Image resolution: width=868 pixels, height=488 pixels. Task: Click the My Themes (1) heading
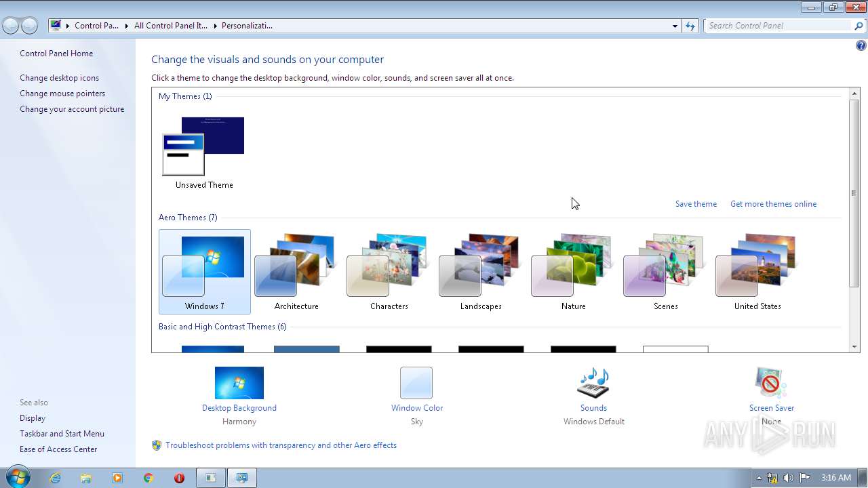(185, 96)
